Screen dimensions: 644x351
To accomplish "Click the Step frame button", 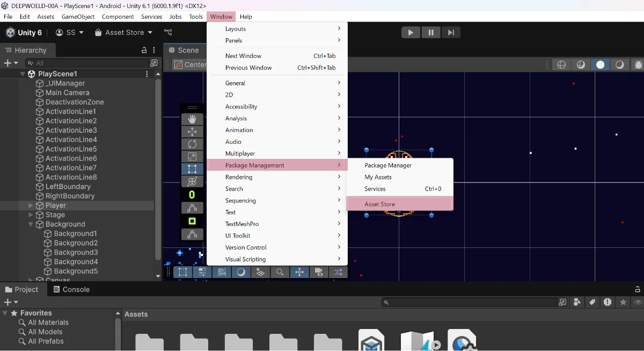I will pyautogui.click(x=451, y=33).
